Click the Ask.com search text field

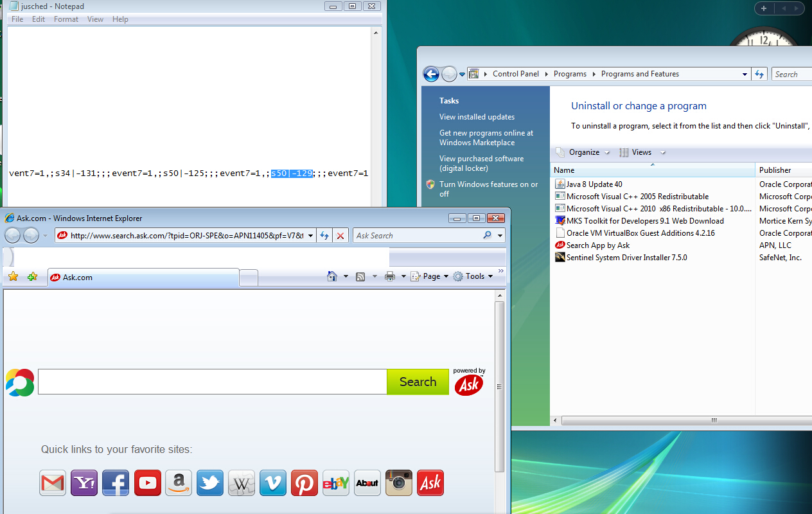(212, 382)
